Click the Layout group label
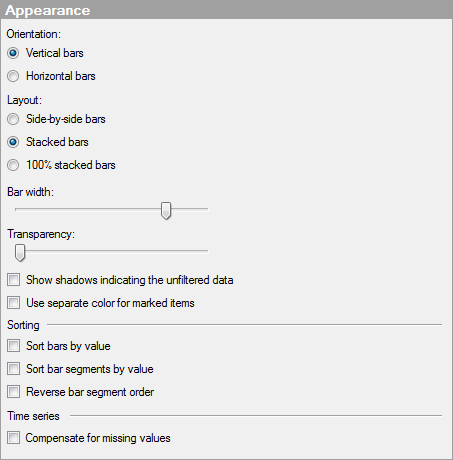 (x=24, y=100)
